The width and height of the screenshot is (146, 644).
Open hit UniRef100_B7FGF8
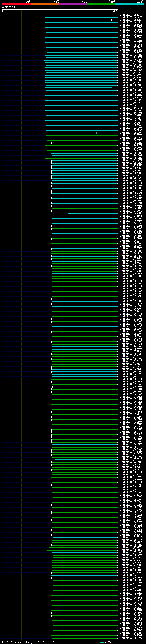click(x=131, y=42)
